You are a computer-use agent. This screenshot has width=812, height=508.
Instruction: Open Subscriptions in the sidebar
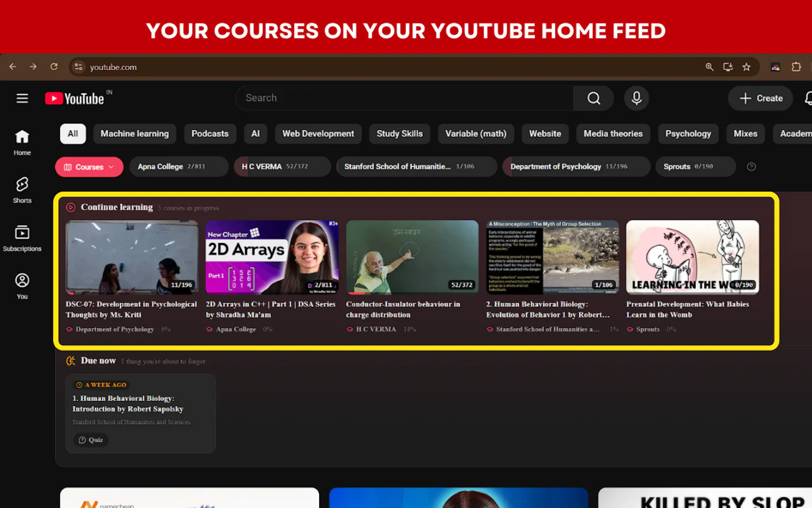[x=22, y=238]
